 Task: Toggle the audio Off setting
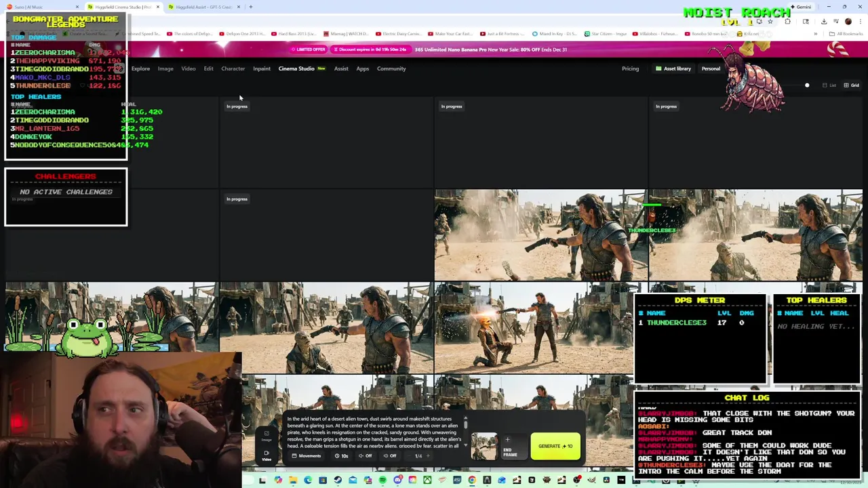coord(365,456)
